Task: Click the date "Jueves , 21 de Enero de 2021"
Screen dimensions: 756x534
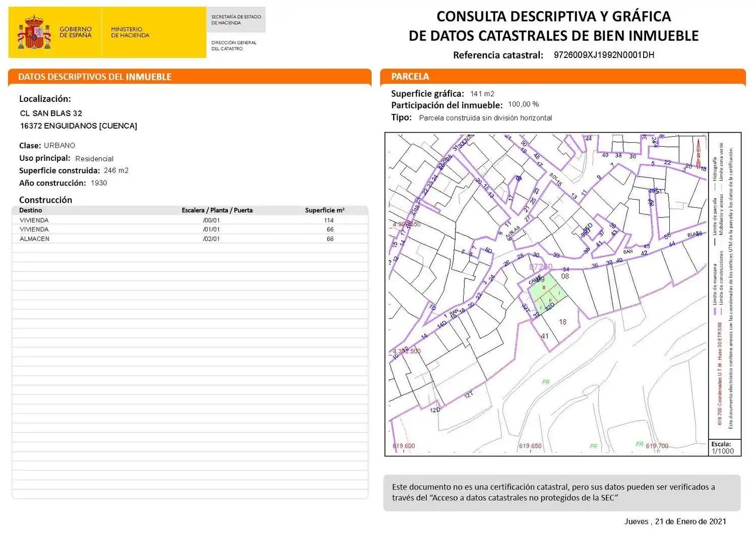Action: [675, 521]
